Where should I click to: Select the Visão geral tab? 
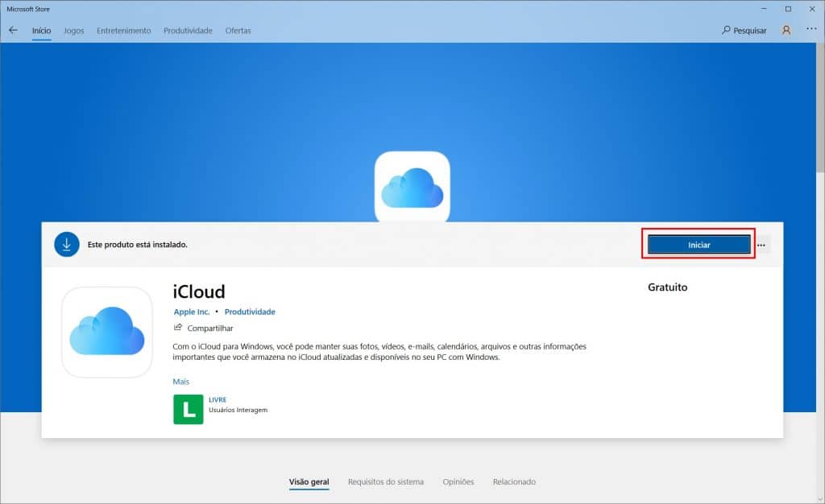309,482
